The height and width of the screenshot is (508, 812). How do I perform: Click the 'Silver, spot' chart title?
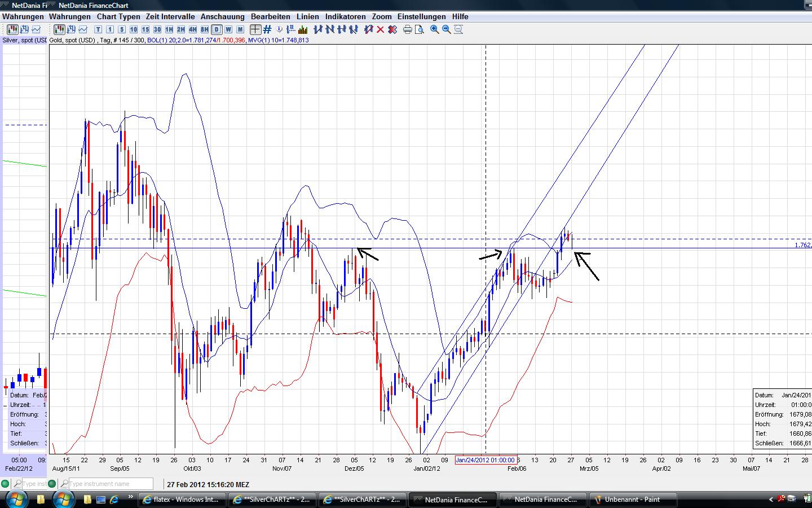coord(25,40)
